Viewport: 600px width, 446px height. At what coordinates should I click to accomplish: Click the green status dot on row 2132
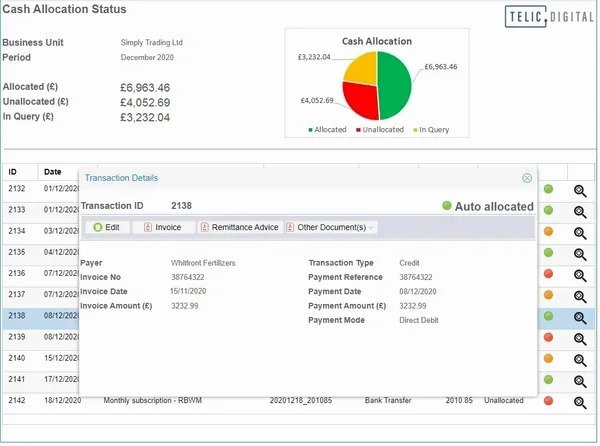[x=548, y=189]
